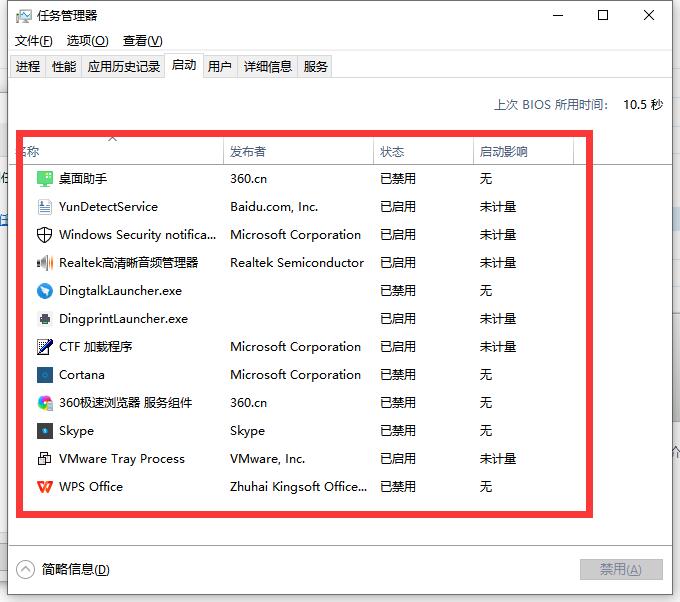Collapse to 简略信息 with the chevron icon
680x602 pixels.
click(x=25, y=569)
